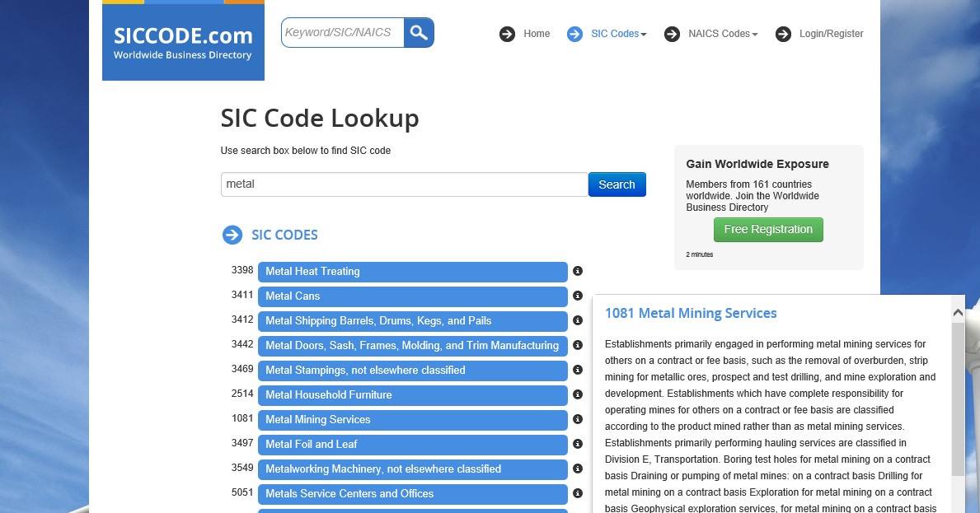Screen dimensions: 980x513
Task: Click the info icon beside Metal Household Furniture
Action: click(578, 395)
